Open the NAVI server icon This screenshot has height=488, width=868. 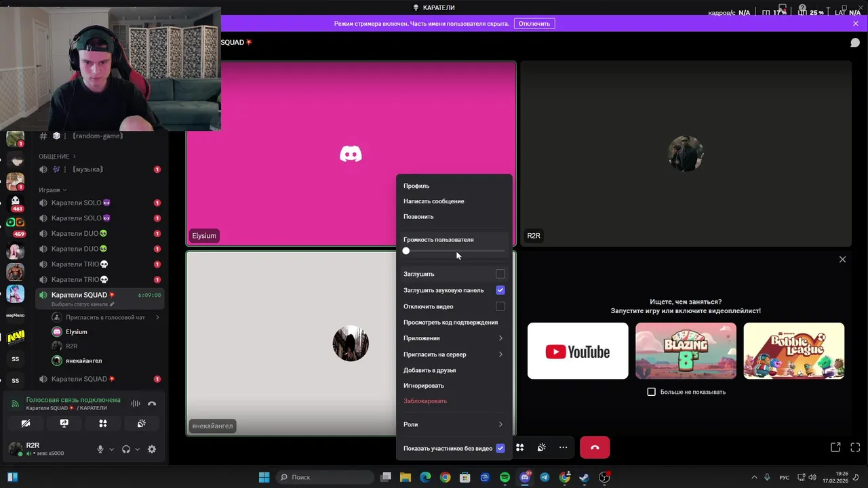point(16,337)
